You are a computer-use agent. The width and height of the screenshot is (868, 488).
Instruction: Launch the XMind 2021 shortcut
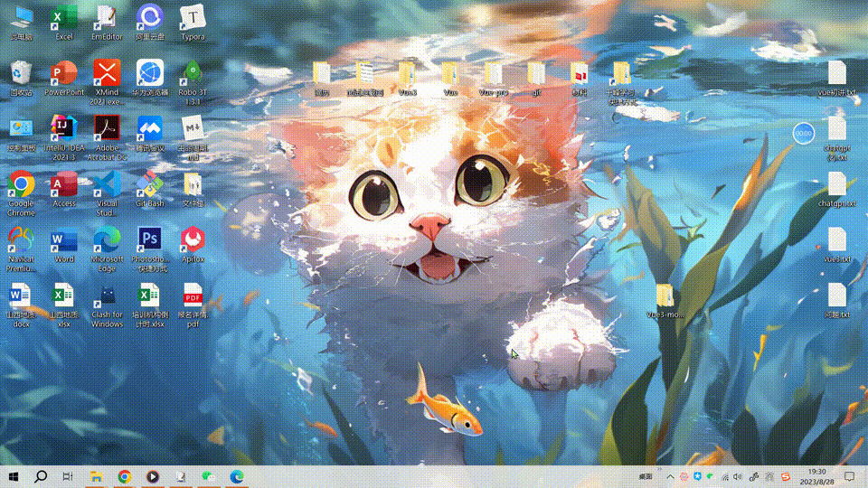click(107, 82)
